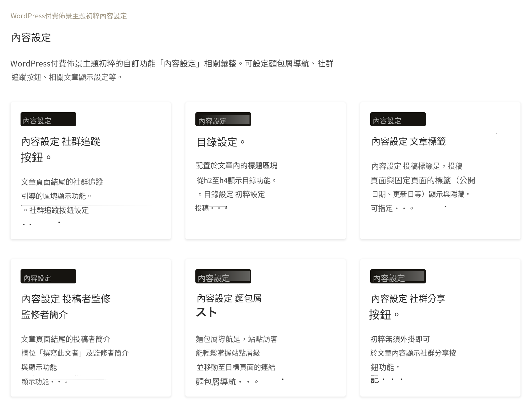The image size is (532, 404).
Task: Click the excerpt 文章頁面結尾的投稿者簡介
Action: click(x=66, y=339)
